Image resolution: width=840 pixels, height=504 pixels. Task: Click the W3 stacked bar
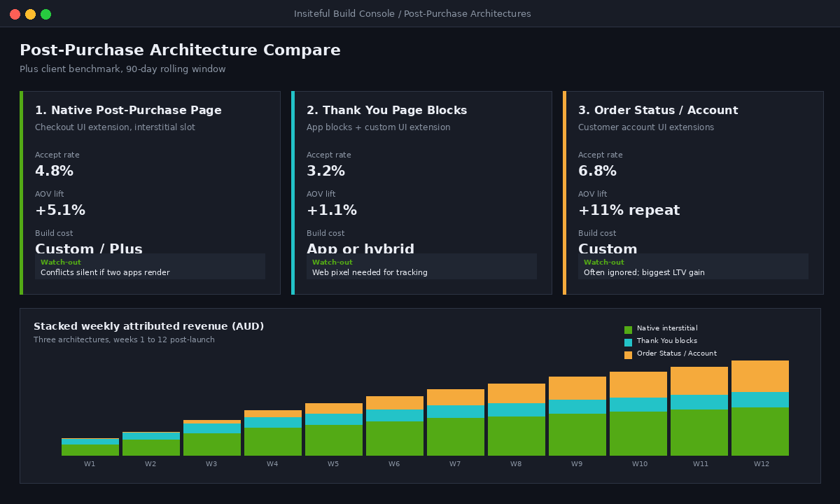point(212,437)
